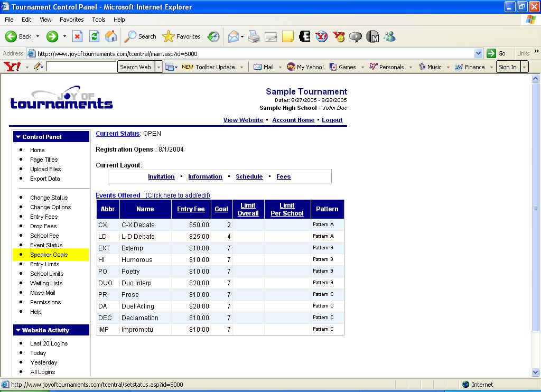Open the History clock icon
This screenshot has width=541, height=392.
[213, 36]
